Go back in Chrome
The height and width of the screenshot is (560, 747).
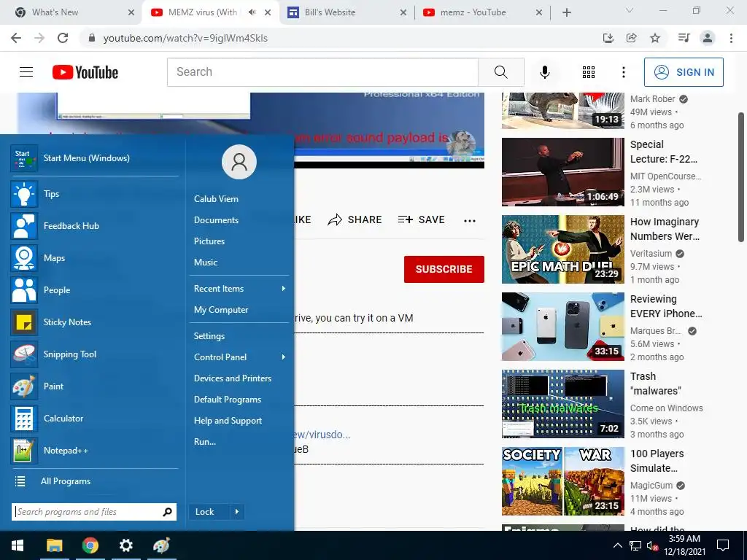pyautogui.click(x=16, y=38)
